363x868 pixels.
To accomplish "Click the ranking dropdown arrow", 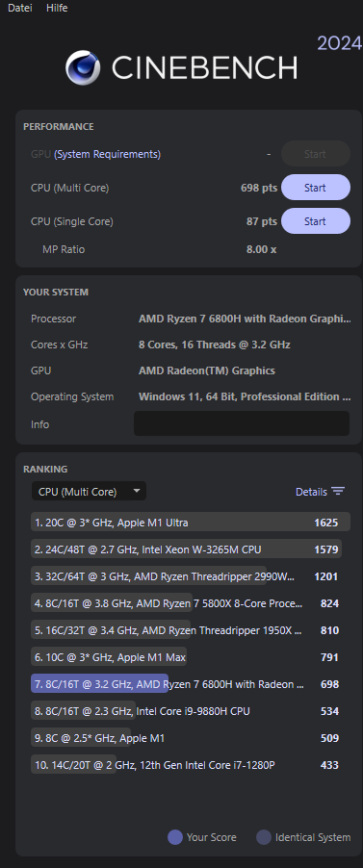I will (137, 491).
